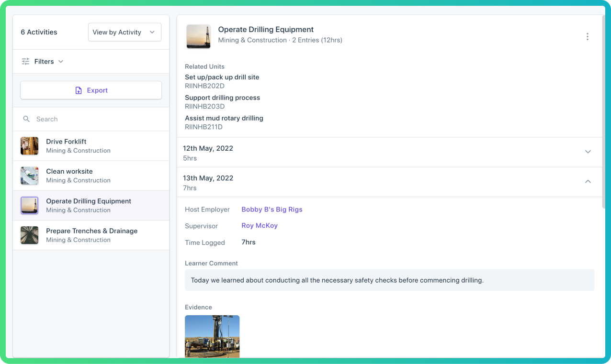611x364 pixels.
Task: Click into the Search field
Action: [91, 119]
